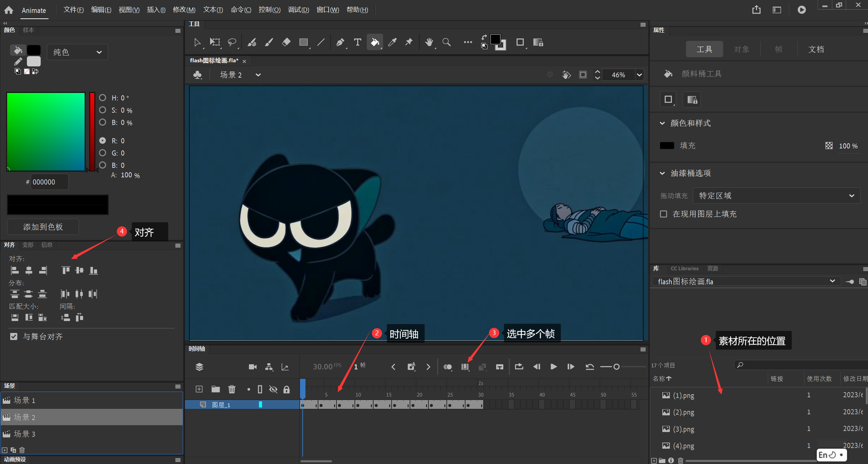Open the Timeline panel options menu
The image size is (868, 464).
pyautogui.click(x=643, y=350)
